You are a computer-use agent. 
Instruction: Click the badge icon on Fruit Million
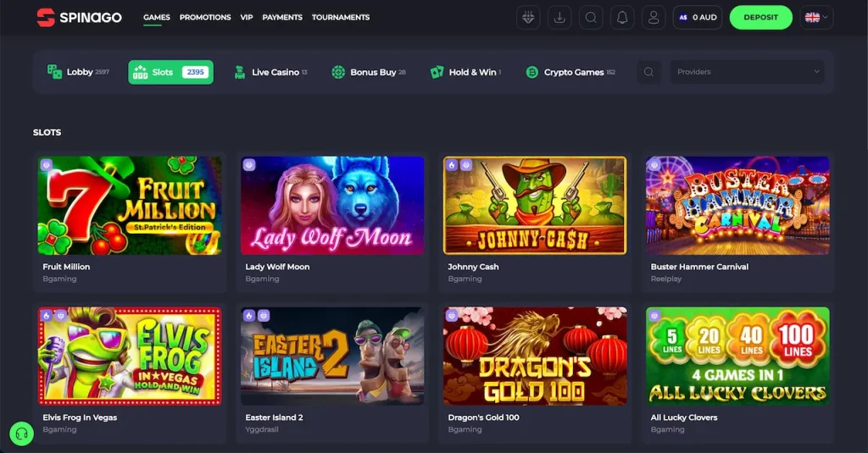(47, 165)
